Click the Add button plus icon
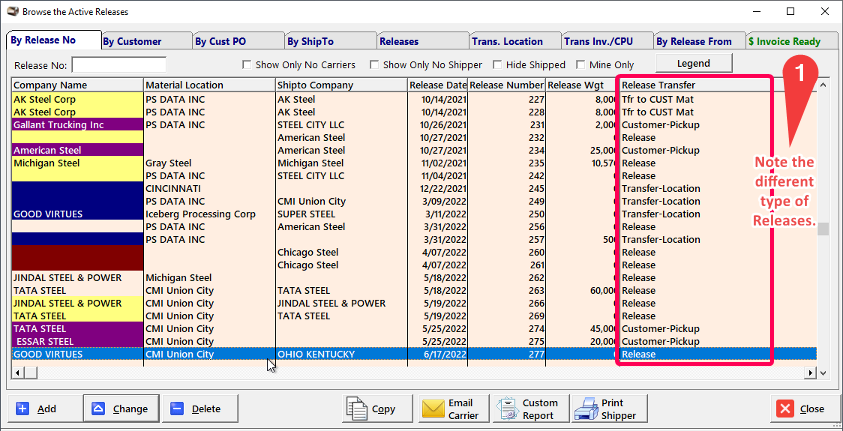 [22, 409]
